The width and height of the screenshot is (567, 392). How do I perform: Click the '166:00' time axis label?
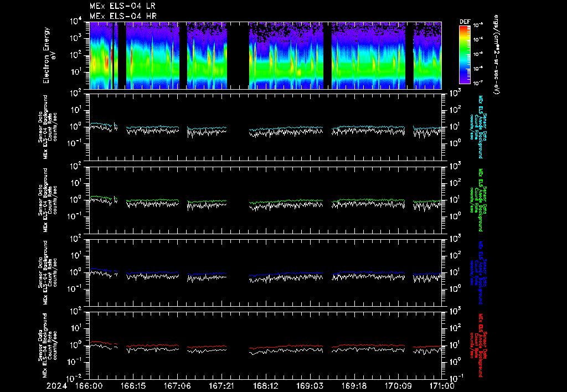(x=89, y=386)
